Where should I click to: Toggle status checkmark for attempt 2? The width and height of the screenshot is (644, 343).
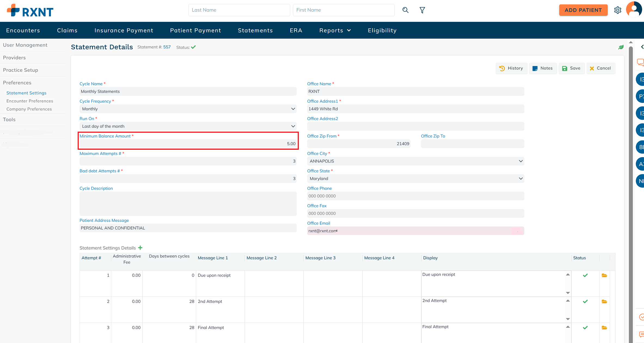pyautogui.click(x=585, y=302)
